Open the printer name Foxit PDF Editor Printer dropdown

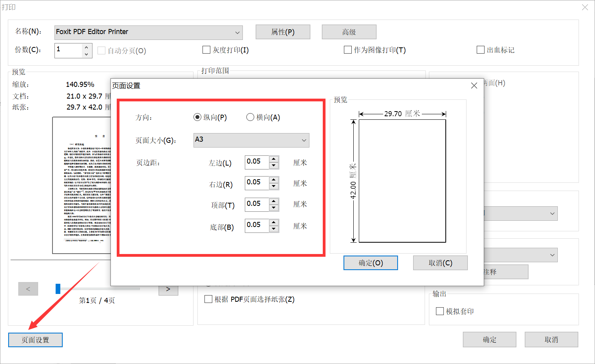148,32
